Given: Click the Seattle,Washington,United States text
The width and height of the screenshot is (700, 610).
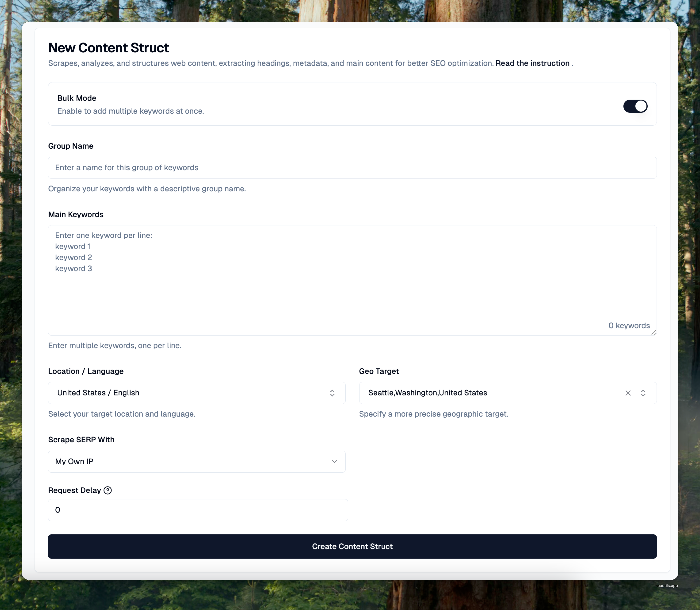Looking at the screenshot, I should click(427, 393).
